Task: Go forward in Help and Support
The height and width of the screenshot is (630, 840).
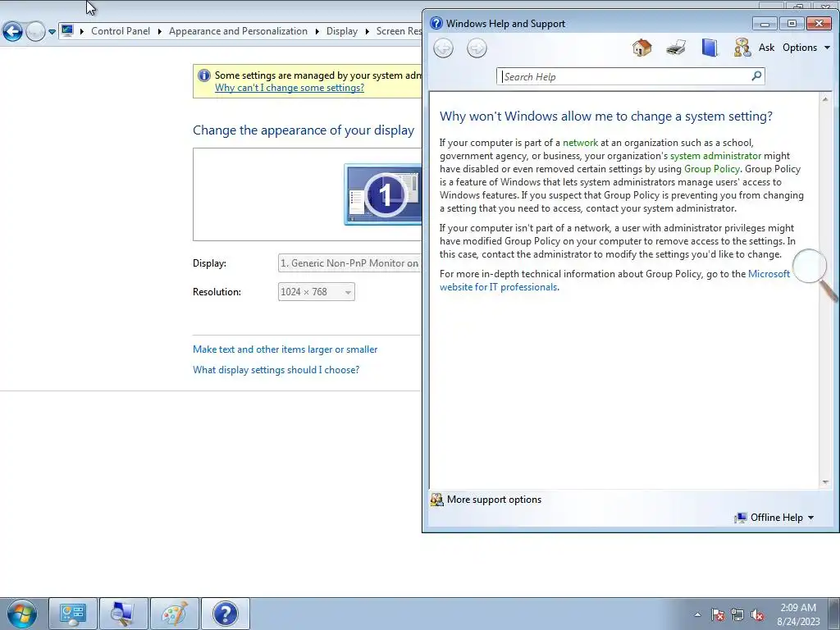Action: tap(477, 48)
